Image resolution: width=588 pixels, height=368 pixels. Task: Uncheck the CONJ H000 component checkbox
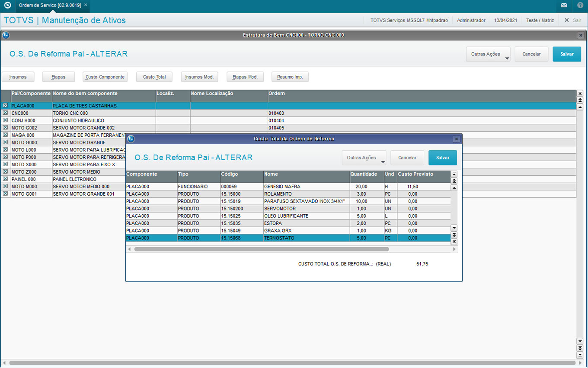point(6,120)
